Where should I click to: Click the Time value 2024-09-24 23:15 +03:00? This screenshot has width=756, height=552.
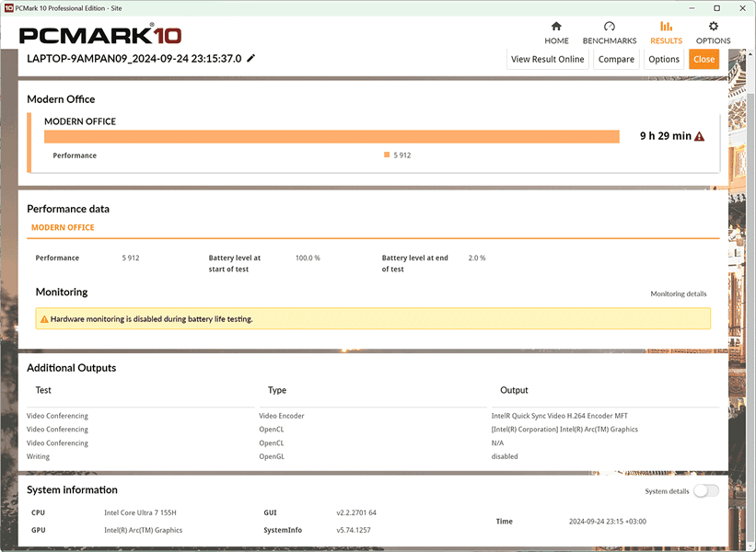pyautogui.click(x=608, y=521)
